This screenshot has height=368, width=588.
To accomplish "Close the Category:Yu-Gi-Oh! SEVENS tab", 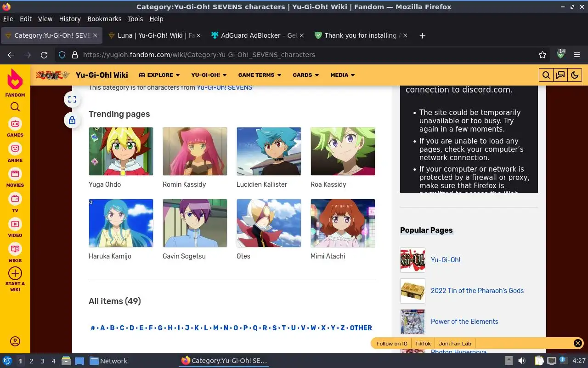I will pyautogui.click(x=95, y=35).
